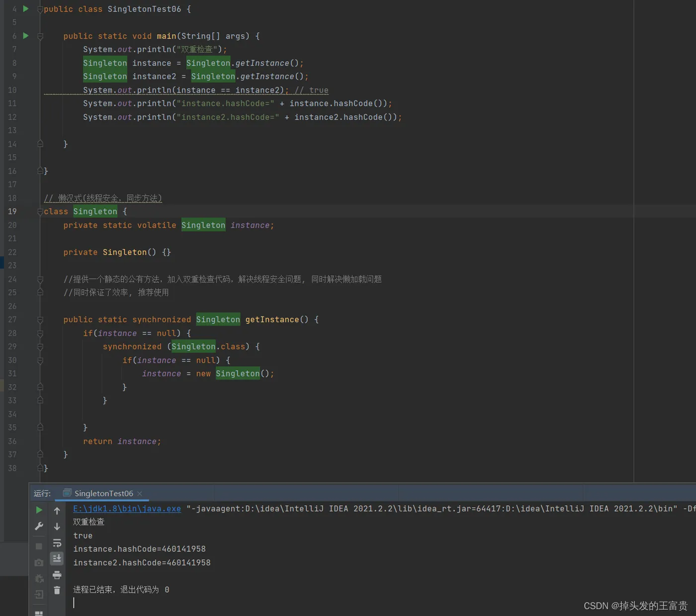Viewport: 696px width, 616px height.
Task: Click the run gutter icon beside main method
Action: (x=26, y=36)
